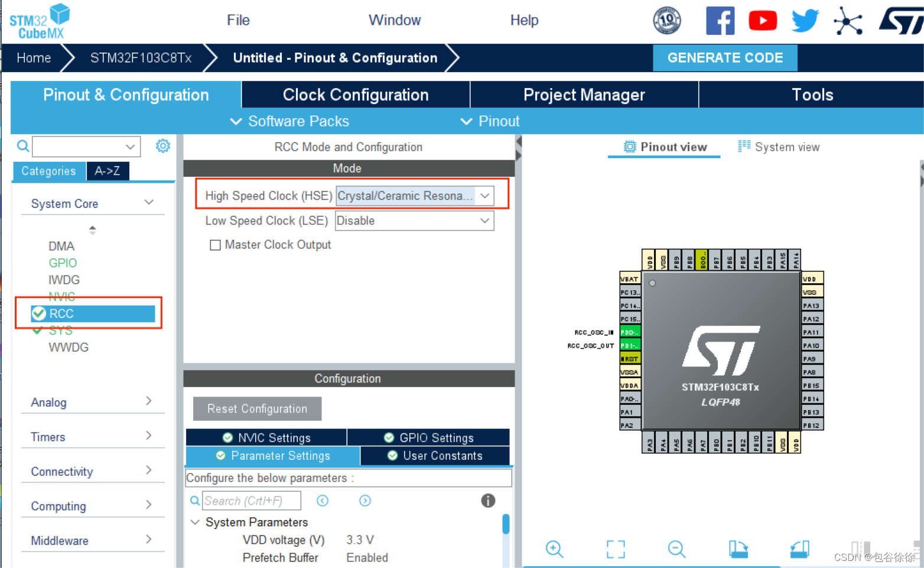Click the ST community network icon
Image resolution: width=924 pixels, height=568 pixels.
(848, 21)
